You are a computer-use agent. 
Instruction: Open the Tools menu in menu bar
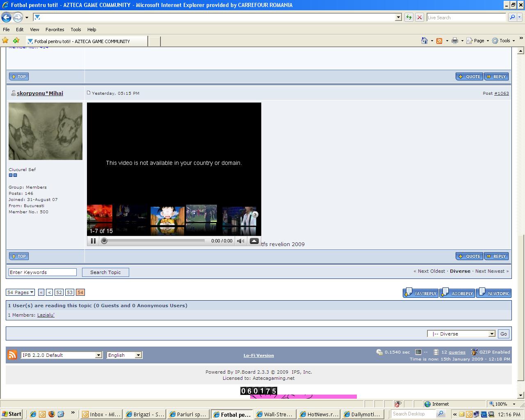pyautogui.click(x=75, y=30)
